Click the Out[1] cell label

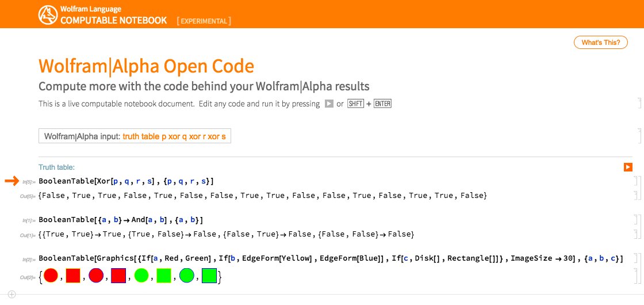coord(28,235)
